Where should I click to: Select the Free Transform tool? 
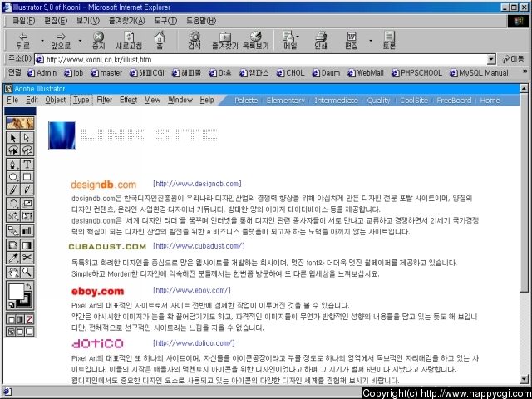[27, 216]
